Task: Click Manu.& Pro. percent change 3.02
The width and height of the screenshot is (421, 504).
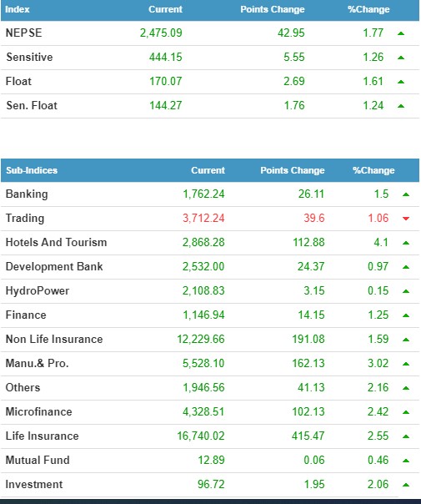Action: pyautogui.click(x=378, y=364)
